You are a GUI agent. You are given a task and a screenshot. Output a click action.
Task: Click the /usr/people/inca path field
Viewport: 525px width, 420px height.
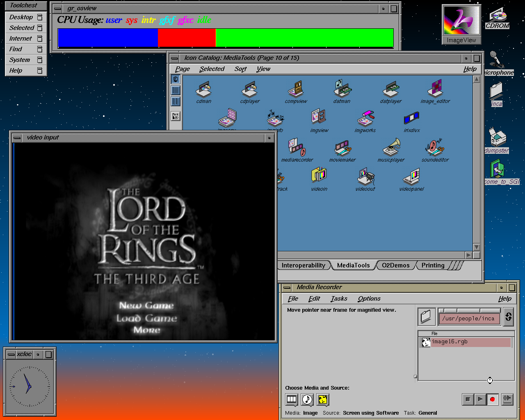pyautogui.click(x=469, y=318)
